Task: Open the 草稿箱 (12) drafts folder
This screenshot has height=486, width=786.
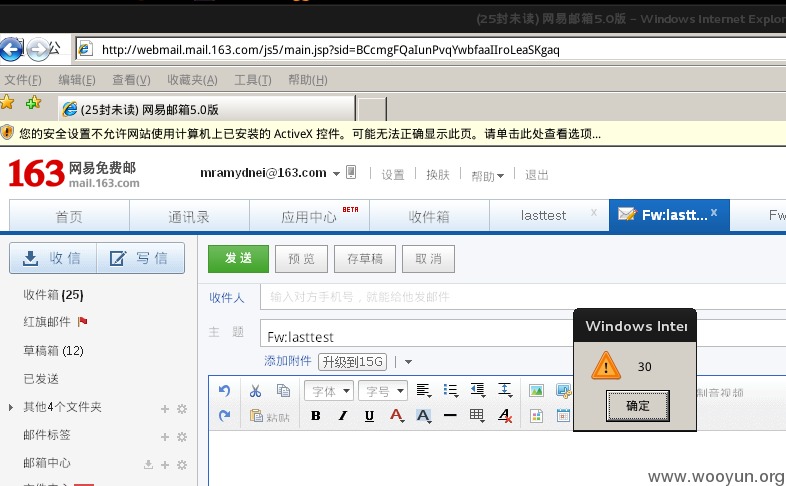Action: [53, 351]
